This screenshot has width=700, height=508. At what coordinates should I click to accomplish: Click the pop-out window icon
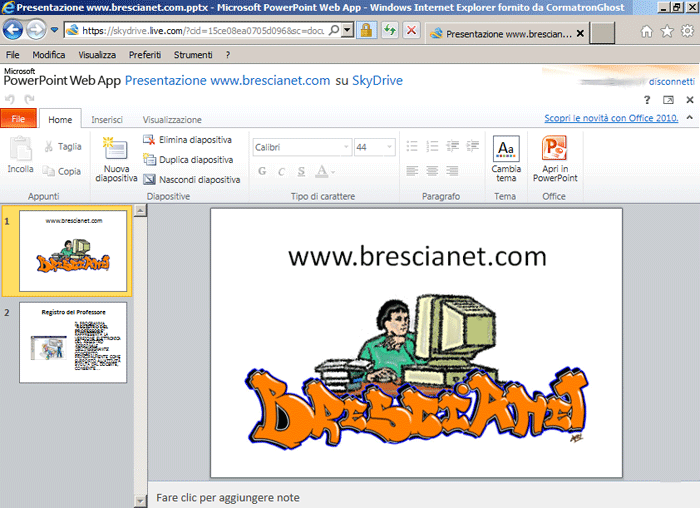click(668, 100)
